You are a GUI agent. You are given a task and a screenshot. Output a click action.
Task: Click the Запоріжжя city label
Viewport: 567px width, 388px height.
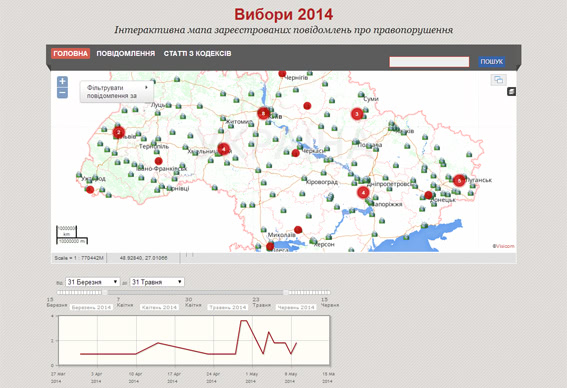click(387, 204)
